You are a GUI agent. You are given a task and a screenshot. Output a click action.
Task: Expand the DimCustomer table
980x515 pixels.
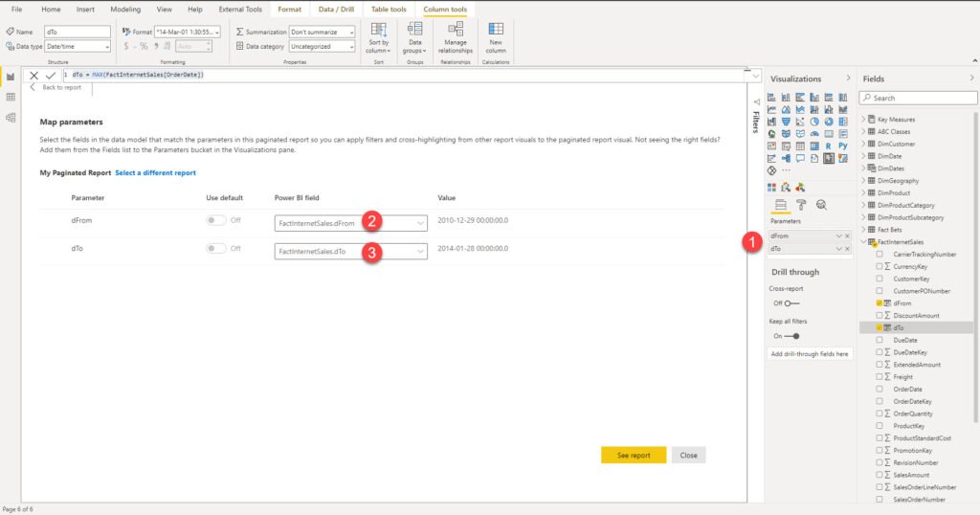point(864,144)
